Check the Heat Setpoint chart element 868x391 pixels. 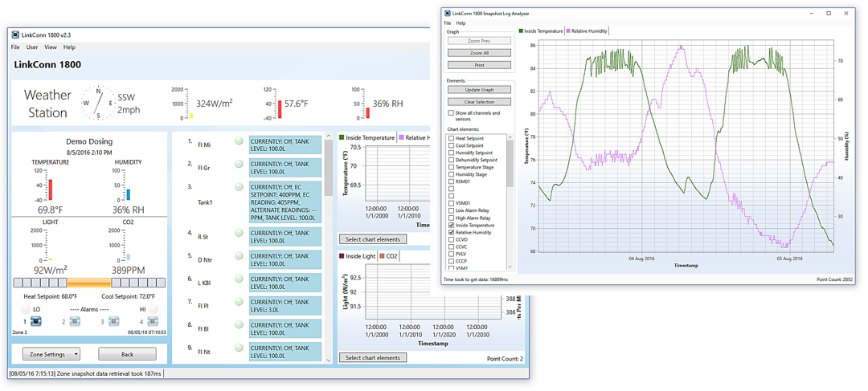coord(451,138)
